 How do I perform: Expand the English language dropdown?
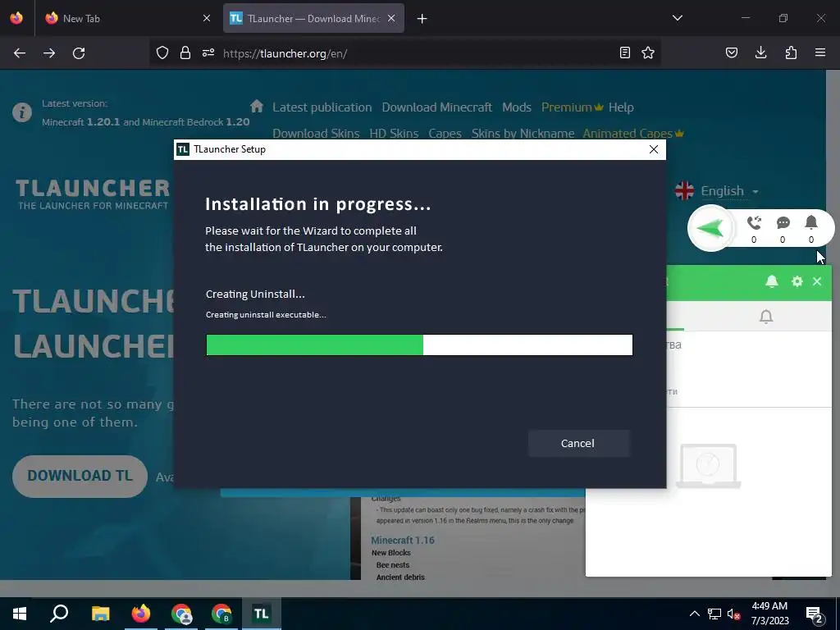[718, 190]
